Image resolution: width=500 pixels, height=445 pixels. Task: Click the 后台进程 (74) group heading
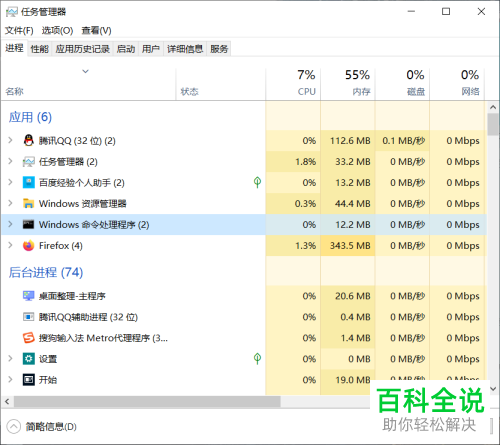[x=46, y=272]
